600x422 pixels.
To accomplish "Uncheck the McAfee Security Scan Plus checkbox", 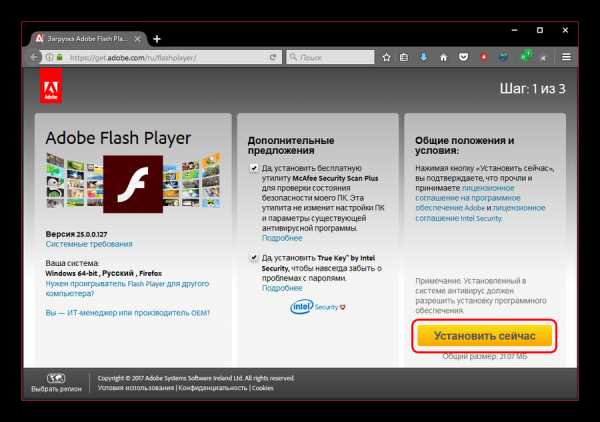I will point(254,168).
